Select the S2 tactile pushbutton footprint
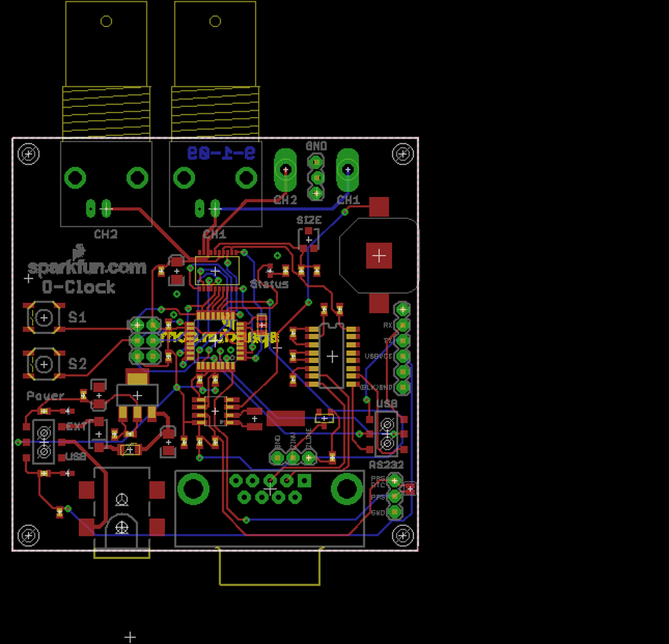The width and height of the screenshot is (669, 644). (x=43, y=364)
